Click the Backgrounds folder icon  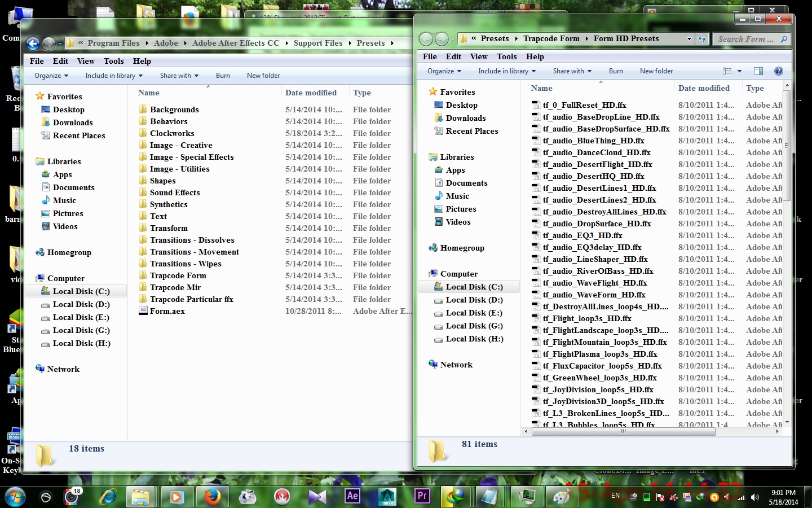point(143,110)
